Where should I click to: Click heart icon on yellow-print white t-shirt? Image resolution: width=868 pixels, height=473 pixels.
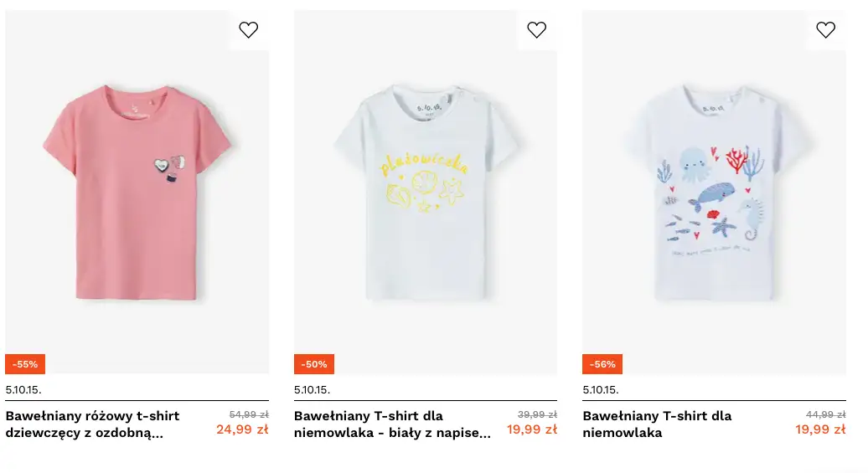pyautogui.click(x=537, y=30)
